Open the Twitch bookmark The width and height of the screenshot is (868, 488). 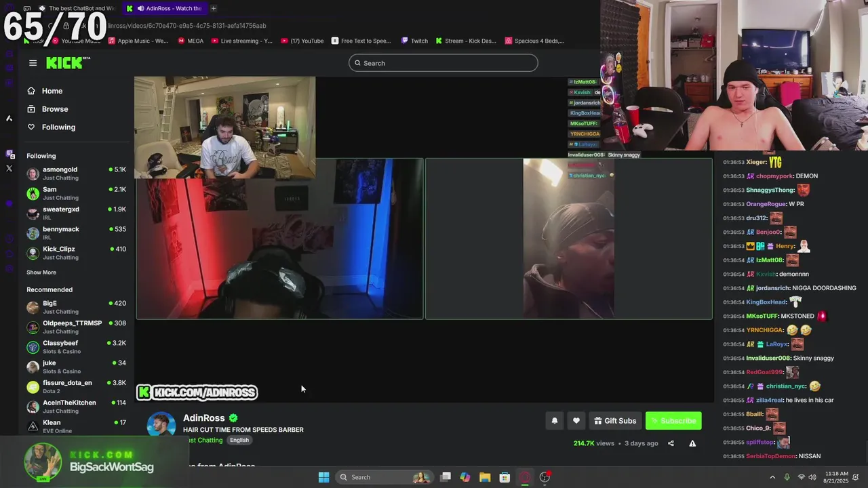pyautogui.click(x=414, y=41)
